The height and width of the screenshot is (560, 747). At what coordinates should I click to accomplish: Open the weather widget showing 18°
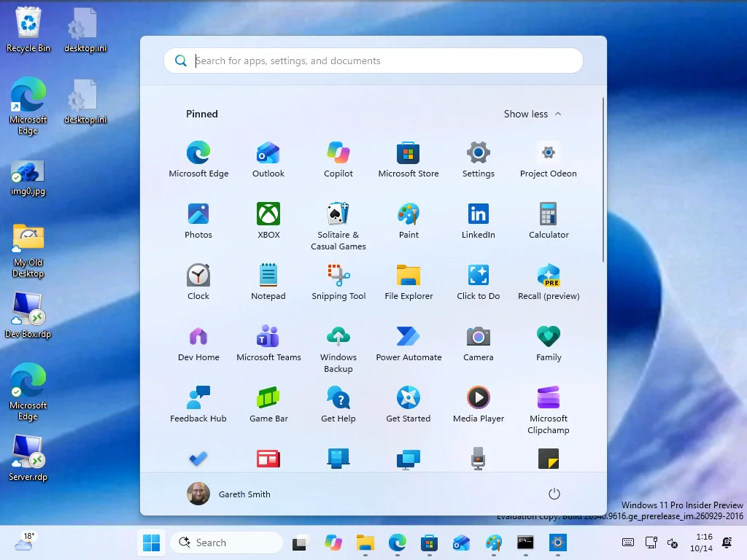click(x=24, y=542)
